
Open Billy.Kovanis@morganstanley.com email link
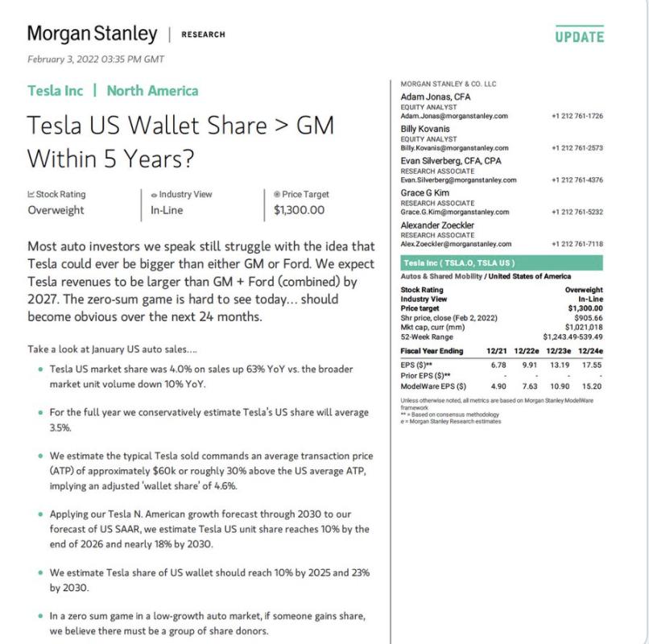click(454, 148)
